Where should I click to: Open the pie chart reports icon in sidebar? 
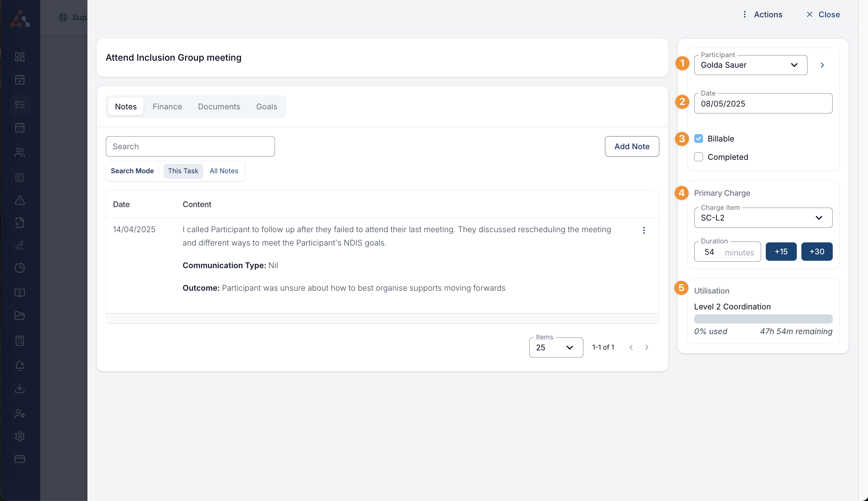coord(20,268)
